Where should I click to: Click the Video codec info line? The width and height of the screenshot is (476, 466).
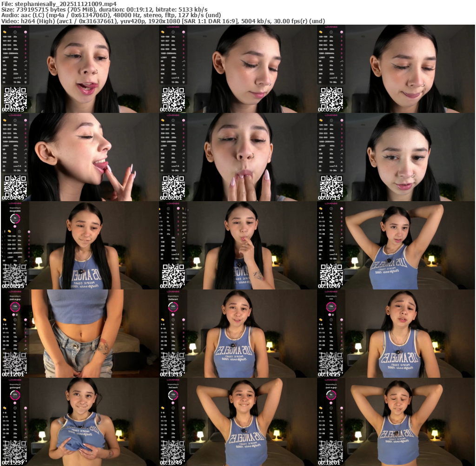click(x=163, y=21)
